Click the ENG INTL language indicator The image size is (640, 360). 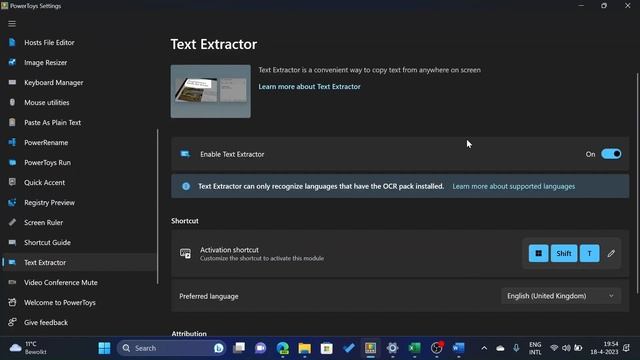(x=535, y=348)
